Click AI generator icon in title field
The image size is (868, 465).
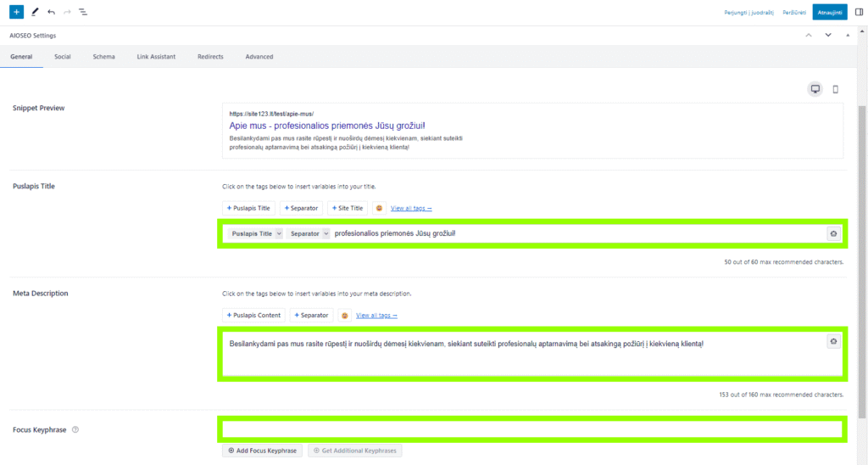tap(833, 233)
